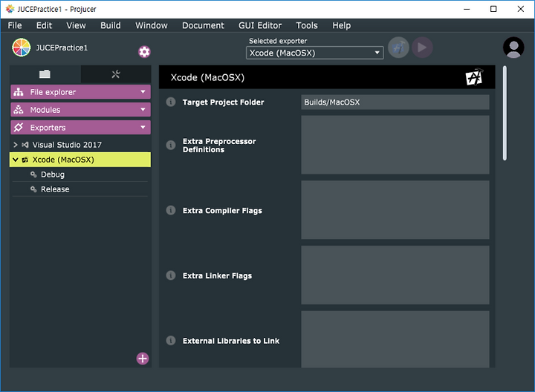Click the File explorer tree icon
The width and height of the screenshot is (535, 392).
pos(19,92)
